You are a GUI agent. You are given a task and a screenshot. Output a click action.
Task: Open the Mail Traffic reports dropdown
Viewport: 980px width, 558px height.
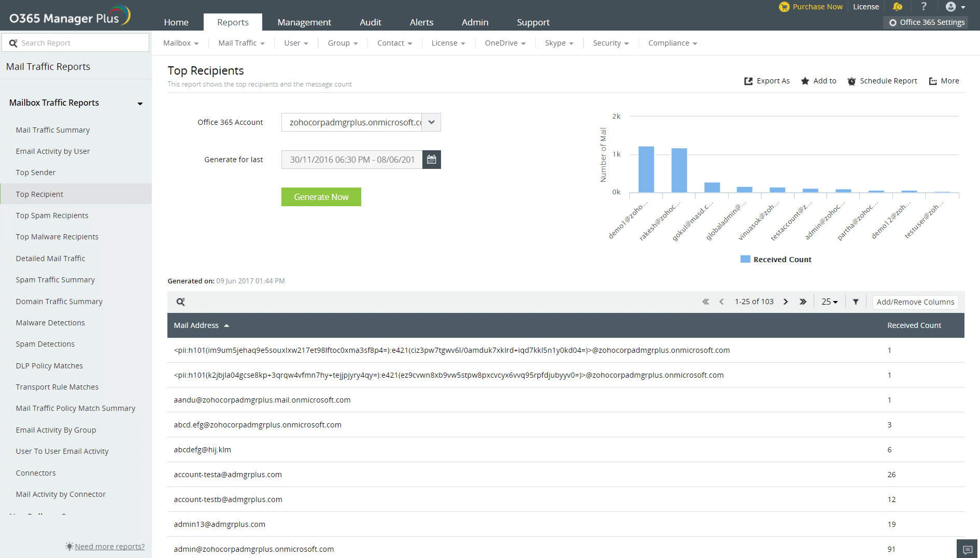(241, 44)
